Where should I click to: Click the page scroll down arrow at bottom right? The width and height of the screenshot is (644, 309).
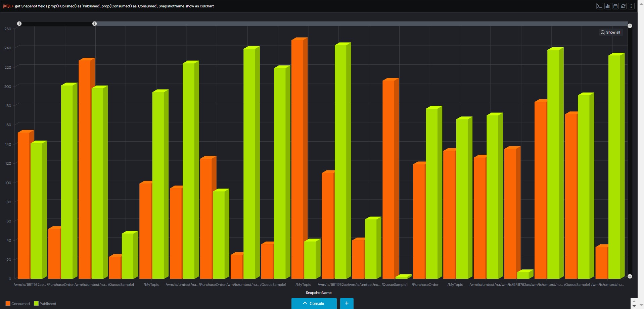point(634,306)
